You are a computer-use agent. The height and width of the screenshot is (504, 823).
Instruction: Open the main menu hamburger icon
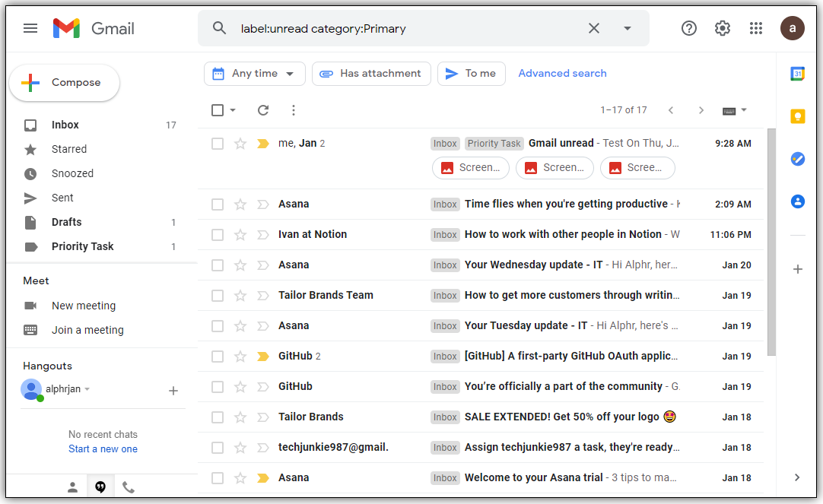30,28
